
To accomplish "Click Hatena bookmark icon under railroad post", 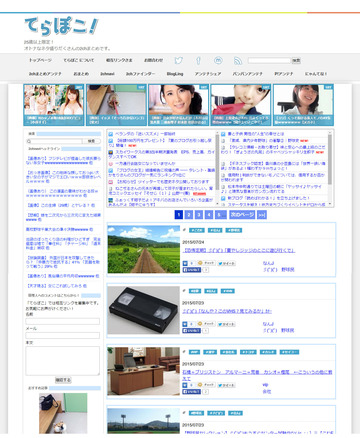I will 185,263.
